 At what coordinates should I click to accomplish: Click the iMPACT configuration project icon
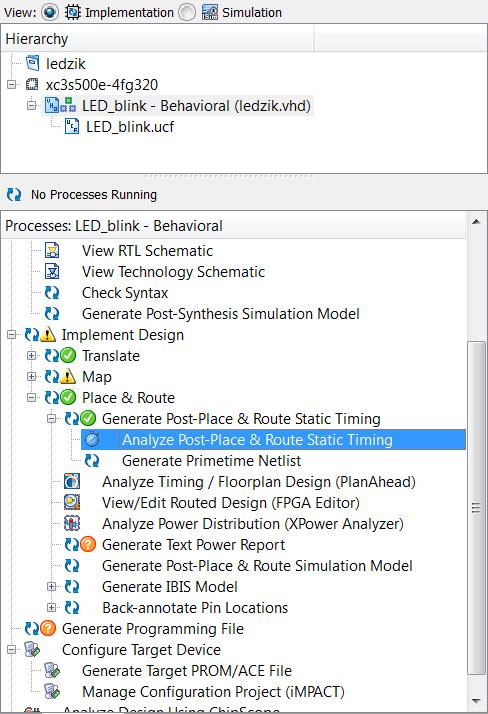click(52, 691)
